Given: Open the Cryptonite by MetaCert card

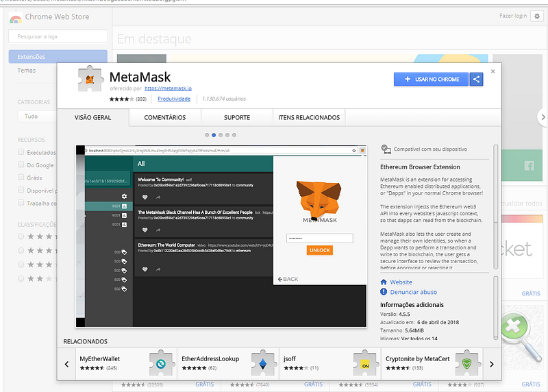Looking at the screenshot, I should (x=432, y=364).
